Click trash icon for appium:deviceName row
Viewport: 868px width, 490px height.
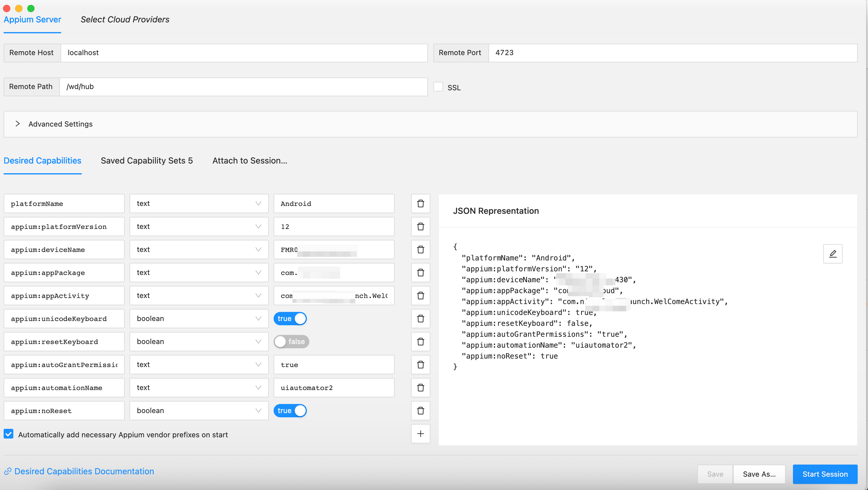tap(420, 250)
